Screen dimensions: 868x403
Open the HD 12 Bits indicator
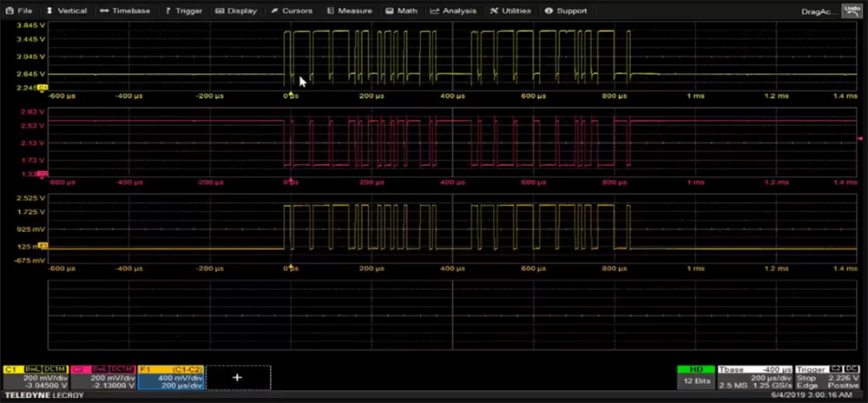point(695,378)
